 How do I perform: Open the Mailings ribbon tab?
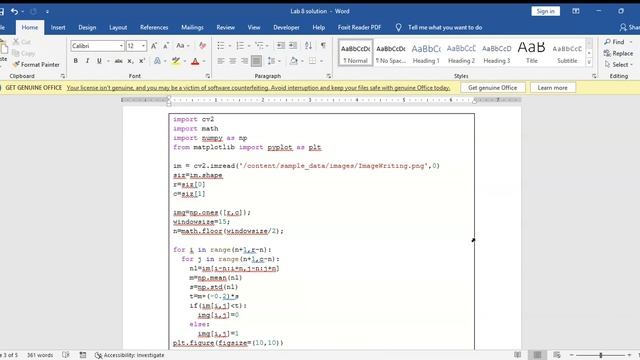click(x=192, y=27)
